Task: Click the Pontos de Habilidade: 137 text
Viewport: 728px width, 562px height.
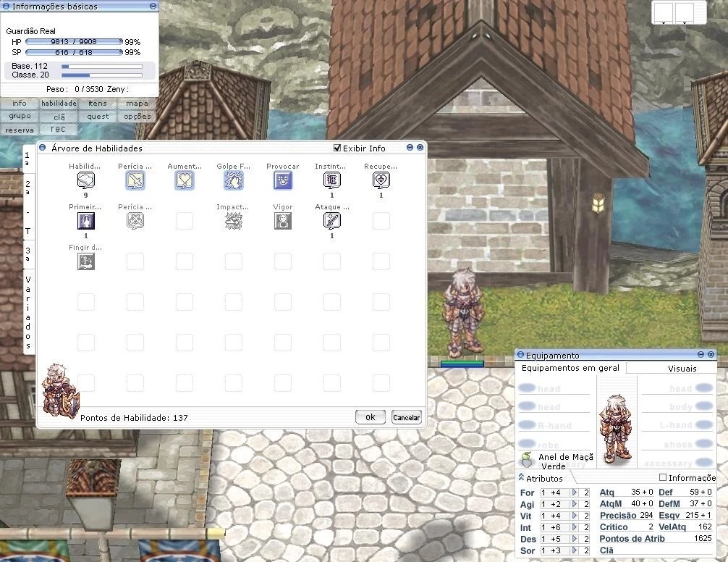Action: (x=134, y=418)
